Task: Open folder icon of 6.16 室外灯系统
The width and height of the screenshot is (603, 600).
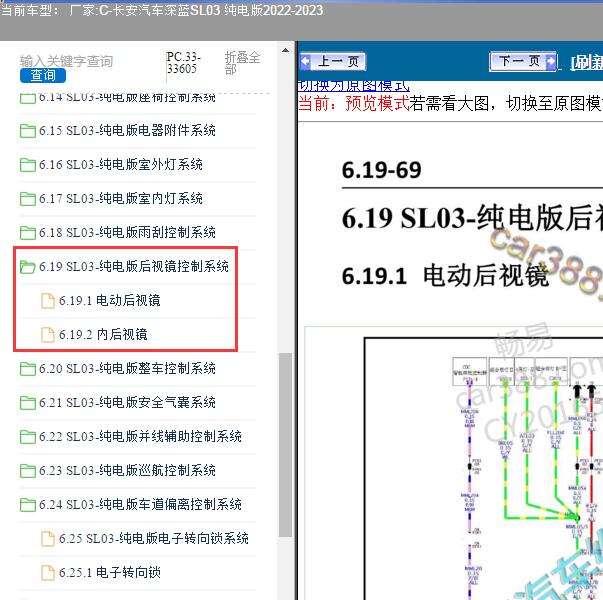Action: 28,165
